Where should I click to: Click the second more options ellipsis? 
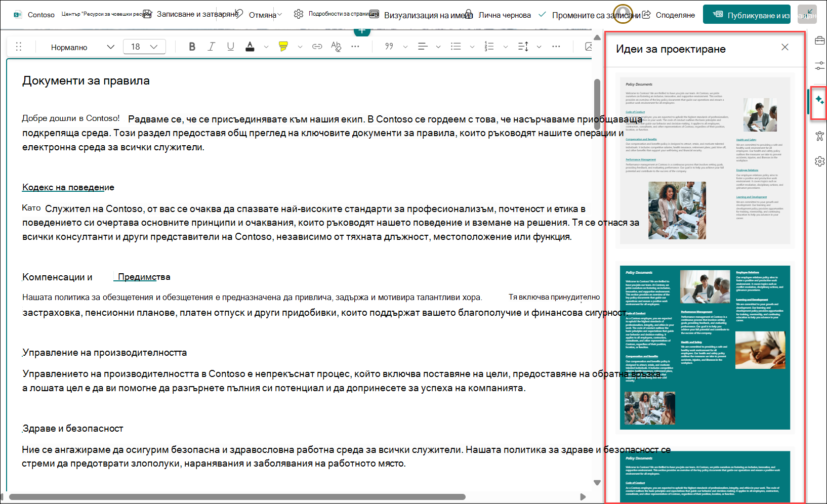coord(556,47)
